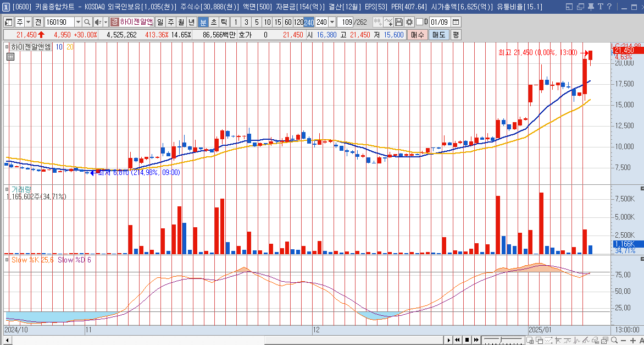The image size is (644, 345).
Task: Select the 1 minute interval
Action: 235,22
